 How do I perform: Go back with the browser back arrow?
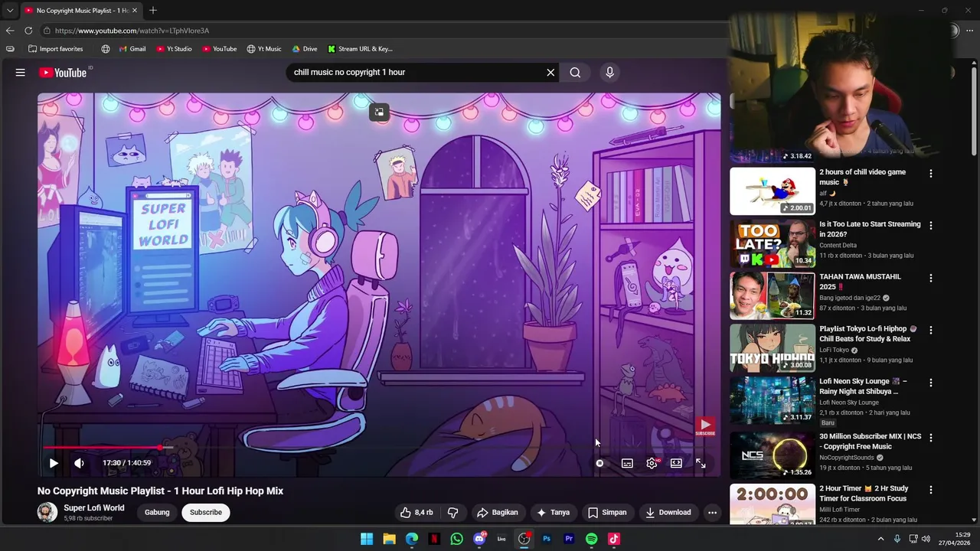10,31
